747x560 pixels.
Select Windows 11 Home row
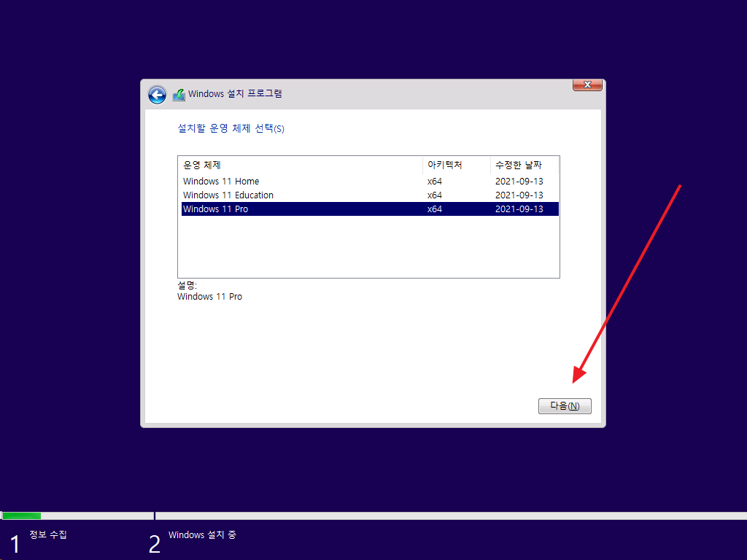coord(370,182)
